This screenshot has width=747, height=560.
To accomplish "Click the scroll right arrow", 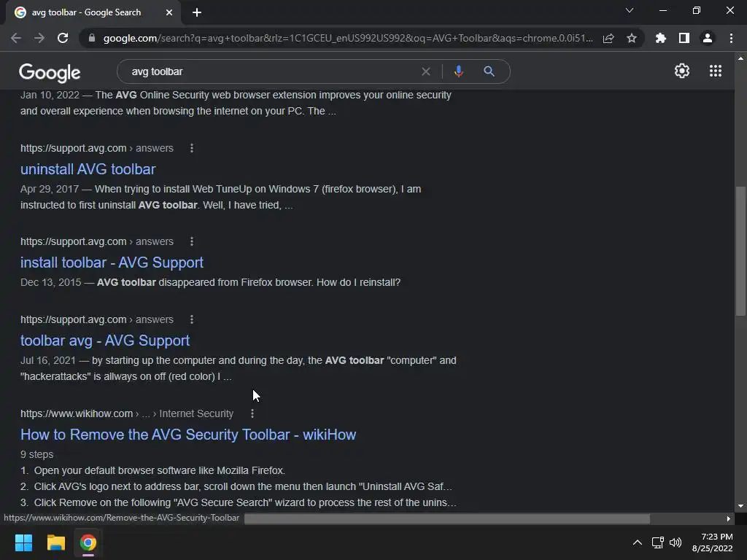I will point(729,518).
